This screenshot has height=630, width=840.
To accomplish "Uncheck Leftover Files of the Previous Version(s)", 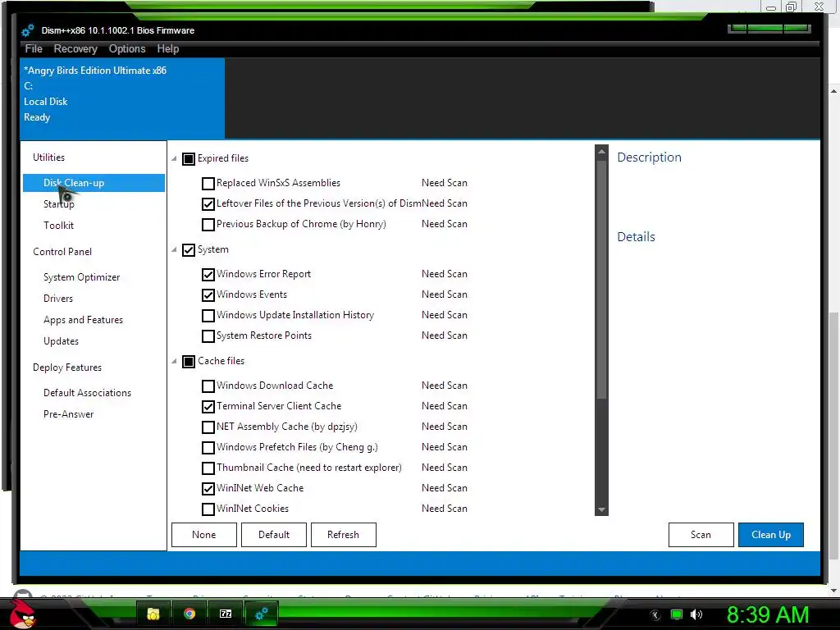I will (208, 204).
